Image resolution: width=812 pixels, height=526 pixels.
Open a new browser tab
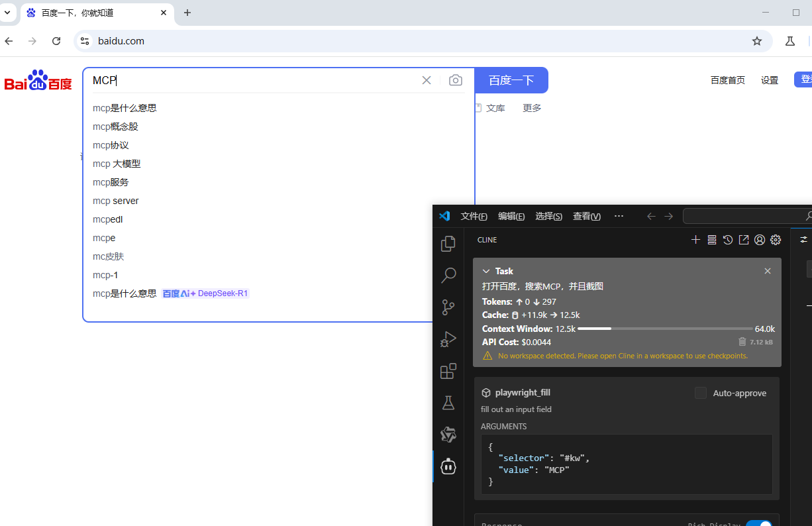click(187, 13)
